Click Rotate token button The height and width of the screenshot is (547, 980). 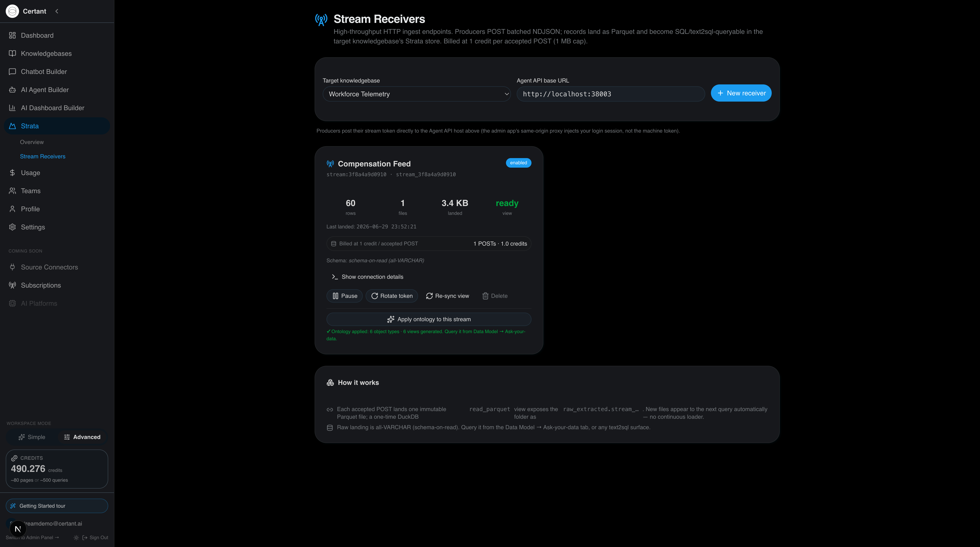pos(392,296)
